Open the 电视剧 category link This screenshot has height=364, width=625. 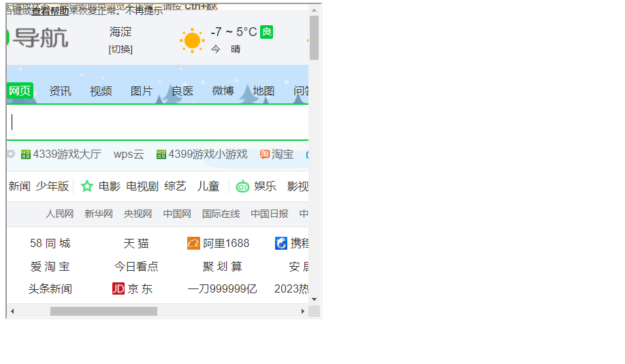coord(142,186)
